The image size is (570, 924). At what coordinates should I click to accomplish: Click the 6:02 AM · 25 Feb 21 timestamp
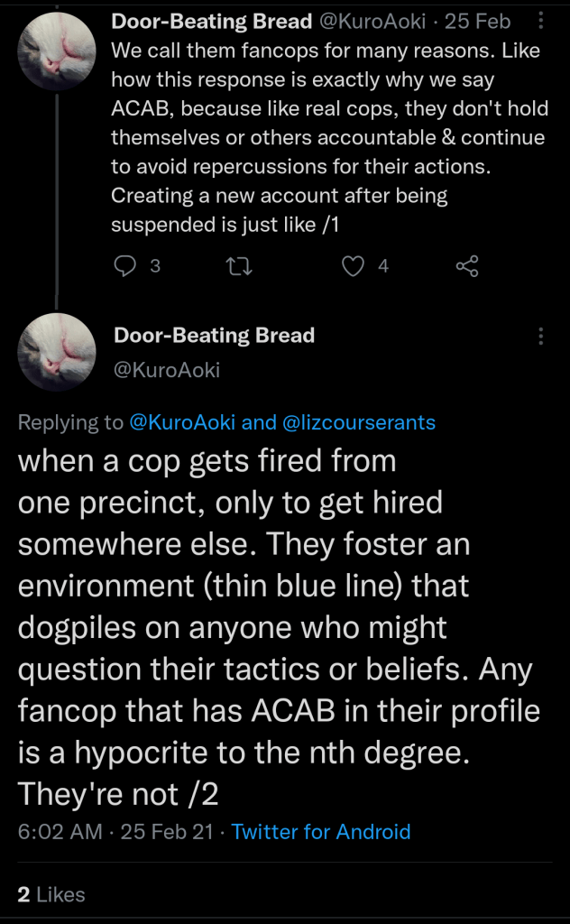[115, 832]
